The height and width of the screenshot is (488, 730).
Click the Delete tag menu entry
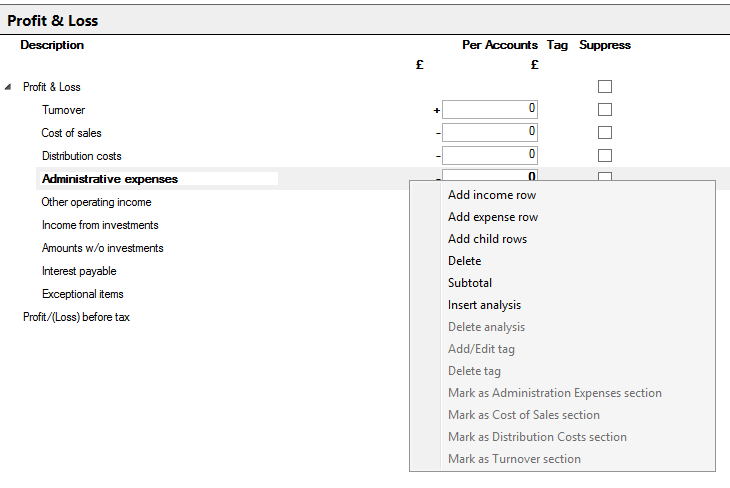pos(474,371)
